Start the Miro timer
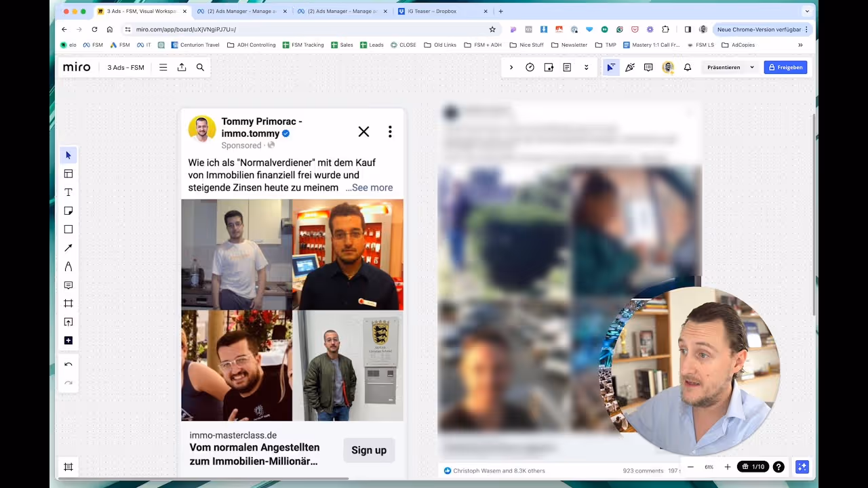 coord(530,67)
